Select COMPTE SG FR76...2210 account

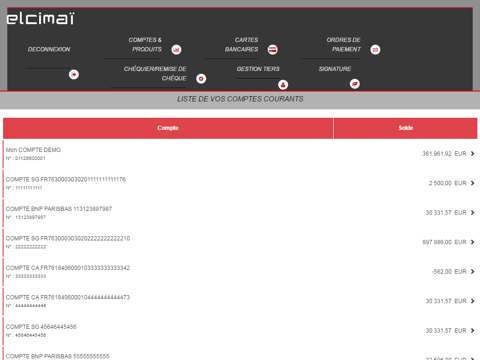tap(68, 238)
